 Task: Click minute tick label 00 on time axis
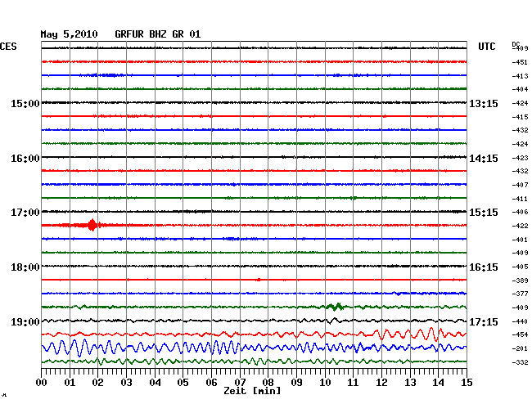point(42,382)
